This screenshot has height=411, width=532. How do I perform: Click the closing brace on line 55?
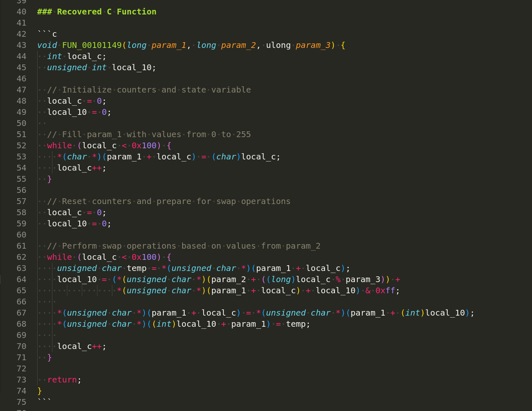tap(50, 179)
